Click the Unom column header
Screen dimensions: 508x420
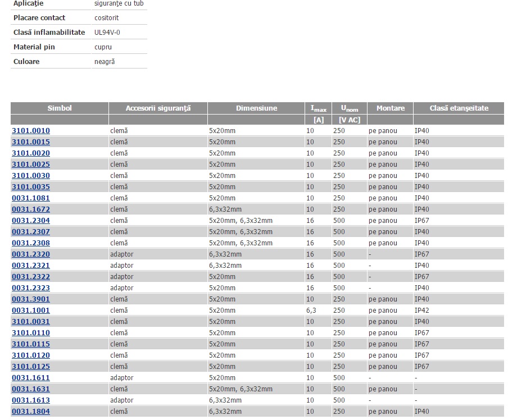[350, 108]
